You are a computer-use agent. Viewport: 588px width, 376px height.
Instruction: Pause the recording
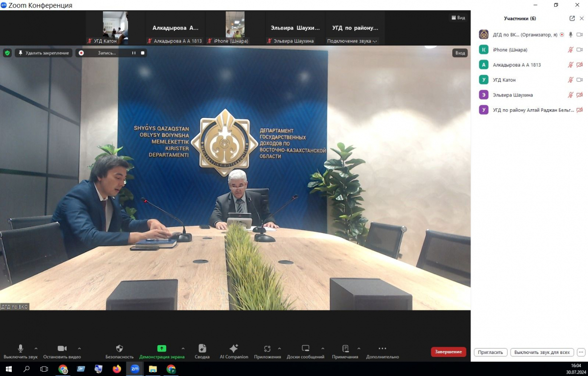[x=133, y=53]
